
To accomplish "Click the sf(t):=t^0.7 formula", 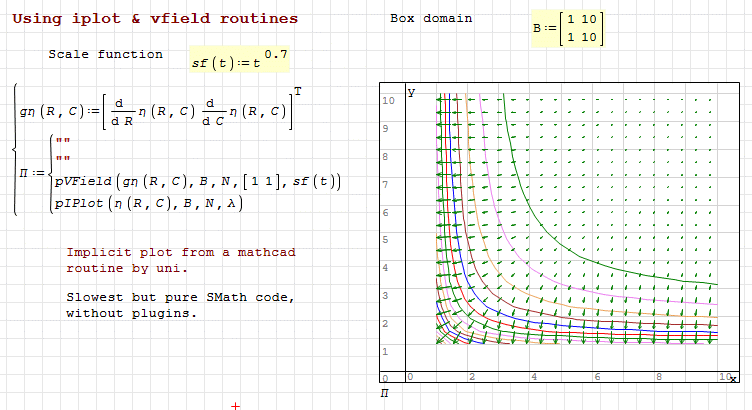I will point(239,60).
